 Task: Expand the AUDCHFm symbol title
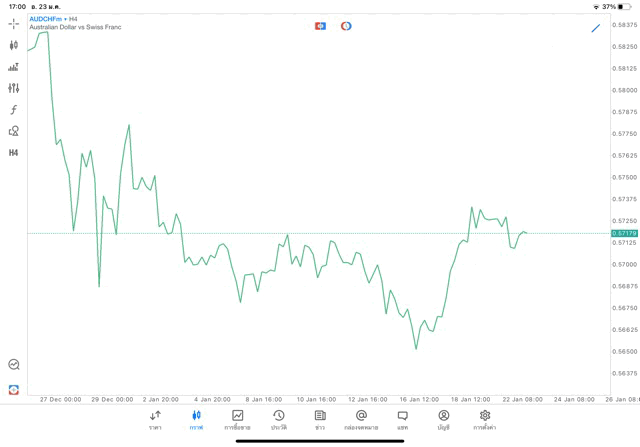point(52,19)
